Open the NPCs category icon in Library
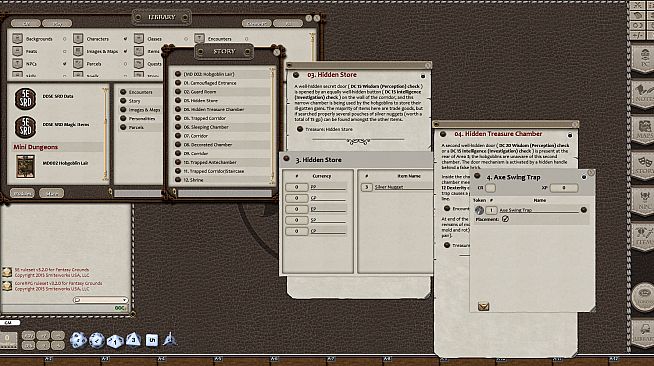Viewport: 654px width, 366px height. click(17, 63)
